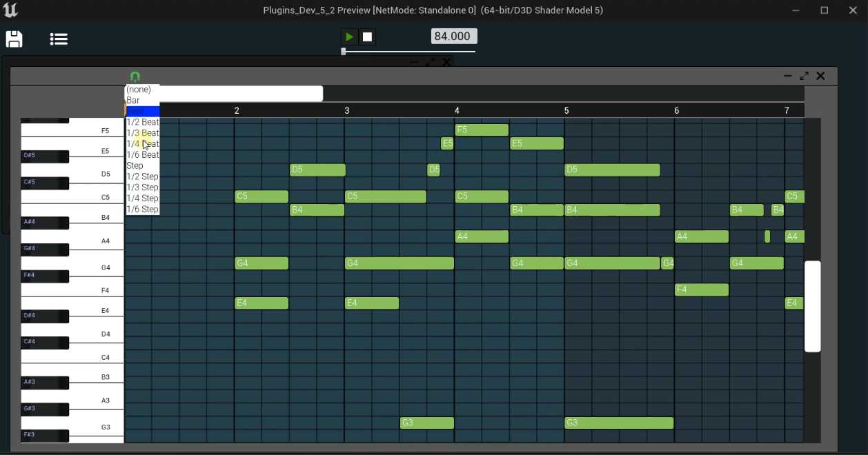Click bar number 4 on the timeline ruler
This screenshot has width=868, height=455.
(457, 110)
